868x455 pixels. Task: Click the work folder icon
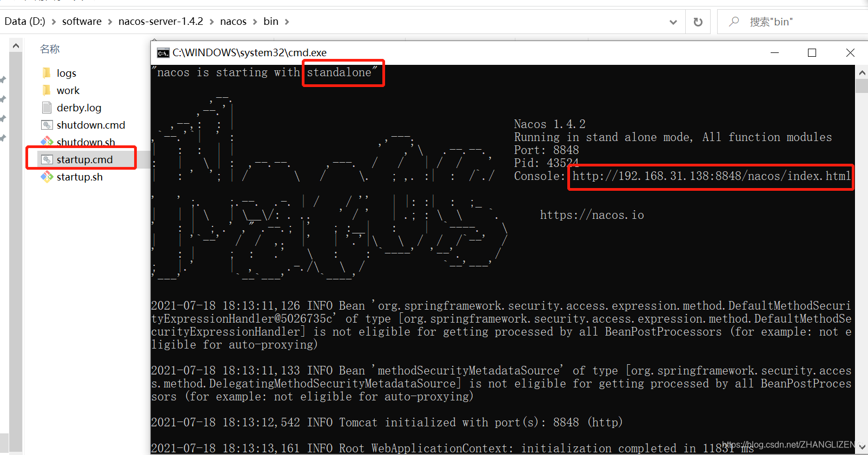[x=47, y=90]
